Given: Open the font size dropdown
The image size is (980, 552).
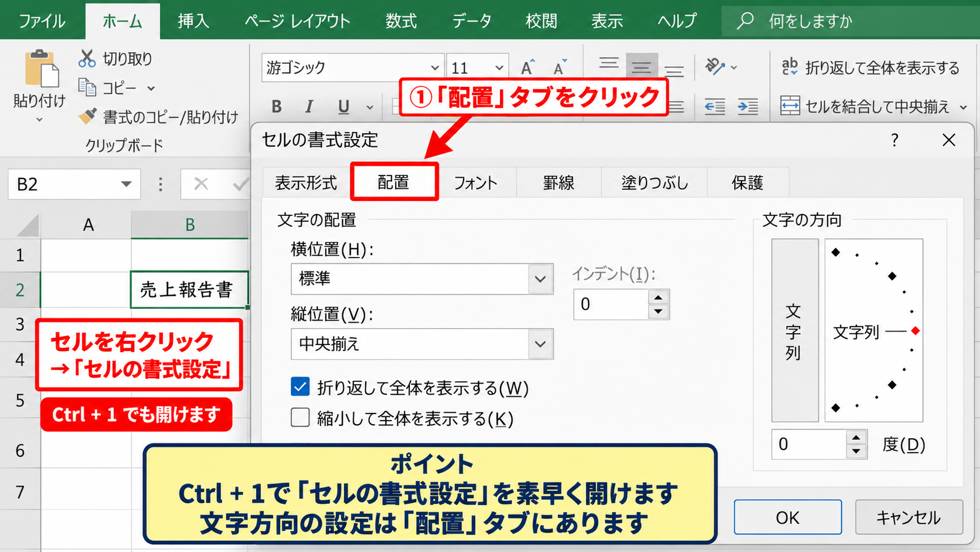Looking at the screenshot, I should (x=499, y=67).
